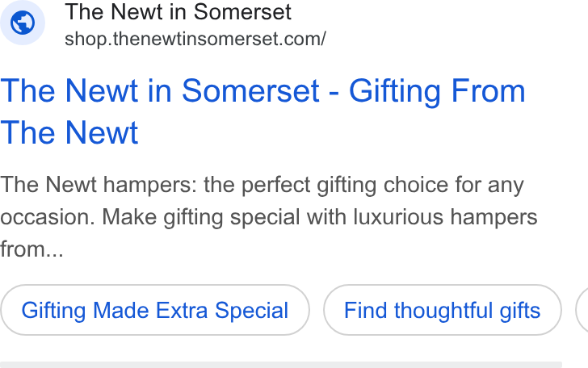Viewport: 588px width, 368px height.
Task: Click "perfect gifting choice" in the description
Action: click(x=345, y=185)
